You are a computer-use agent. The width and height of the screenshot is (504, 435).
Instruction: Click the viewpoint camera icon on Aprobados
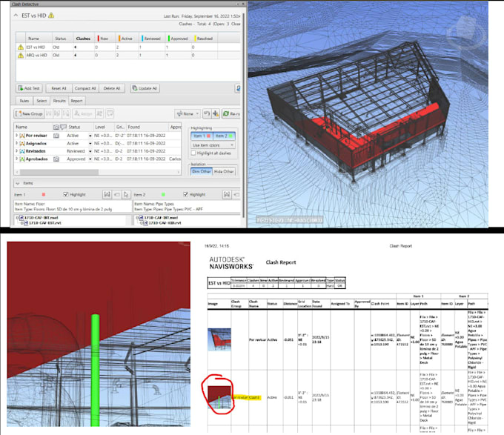56,159
